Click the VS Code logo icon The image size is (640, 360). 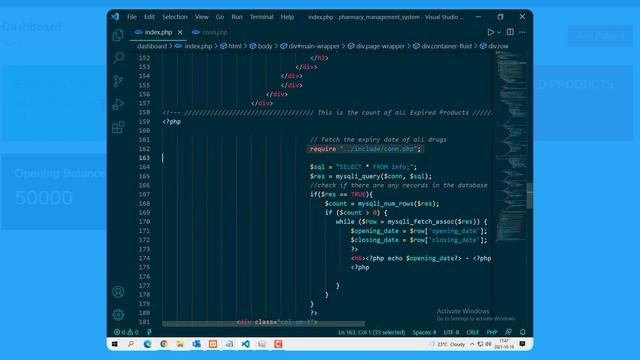115,17
